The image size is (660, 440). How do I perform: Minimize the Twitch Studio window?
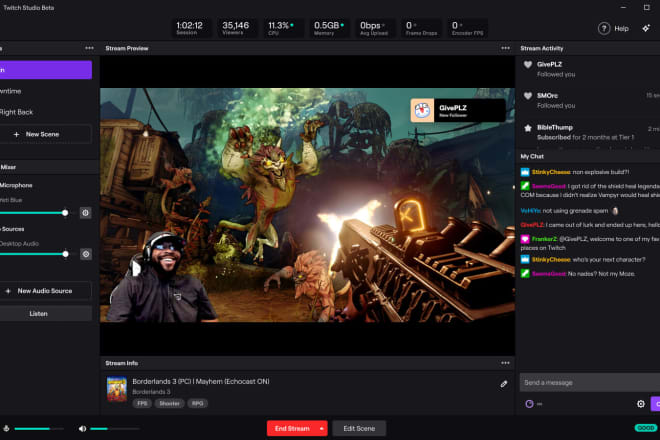click(623, 8)
